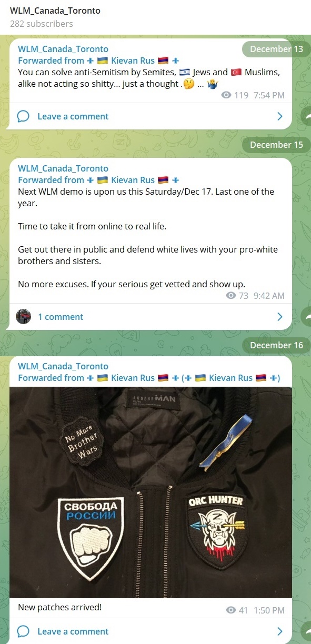Click the eye views icon showing 73
Image resolution: width=311 pixels, height=644 pixels.
(x=230, y=296)
